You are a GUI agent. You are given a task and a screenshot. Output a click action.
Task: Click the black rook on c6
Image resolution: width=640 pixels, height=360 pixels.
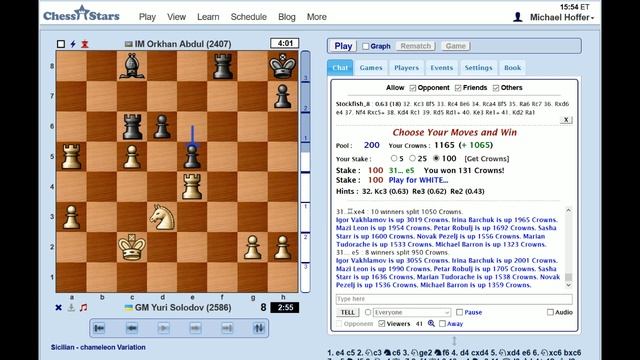[132, 126]
